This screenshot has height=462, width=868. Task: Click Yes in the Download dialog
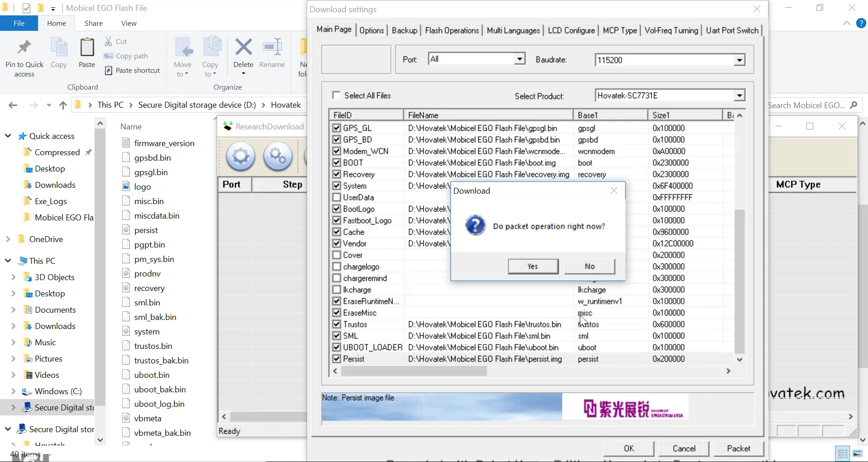pos(533,267)
